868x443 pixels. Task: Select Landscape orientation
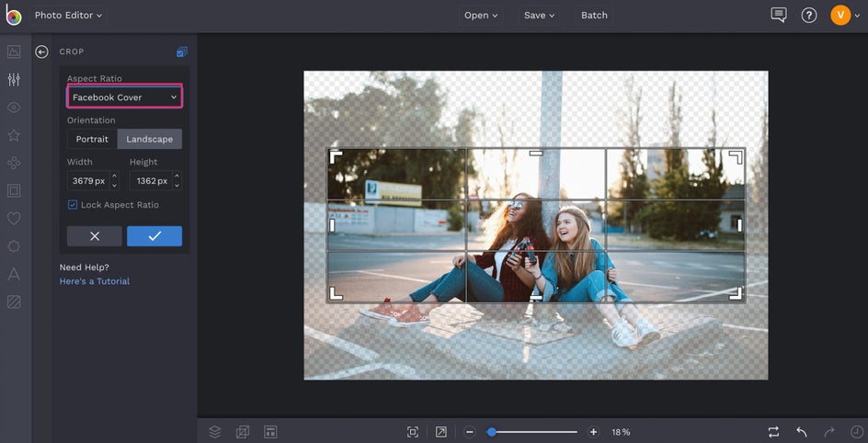tap(150, 139)
